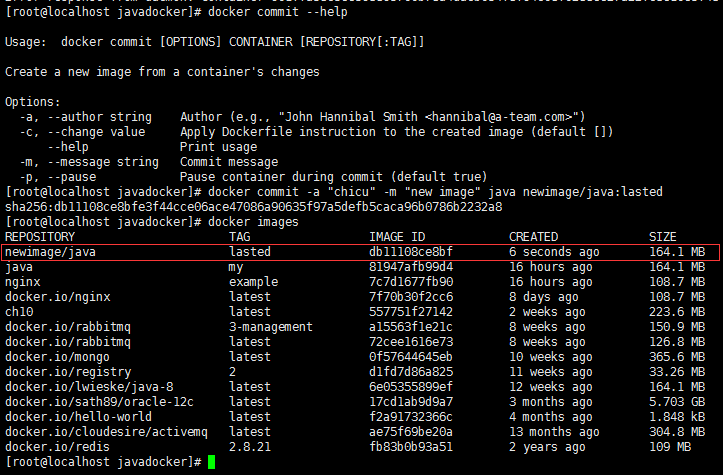
Task: Click 'docker.io/registry' repository name
Action: (x=68, y=372)
